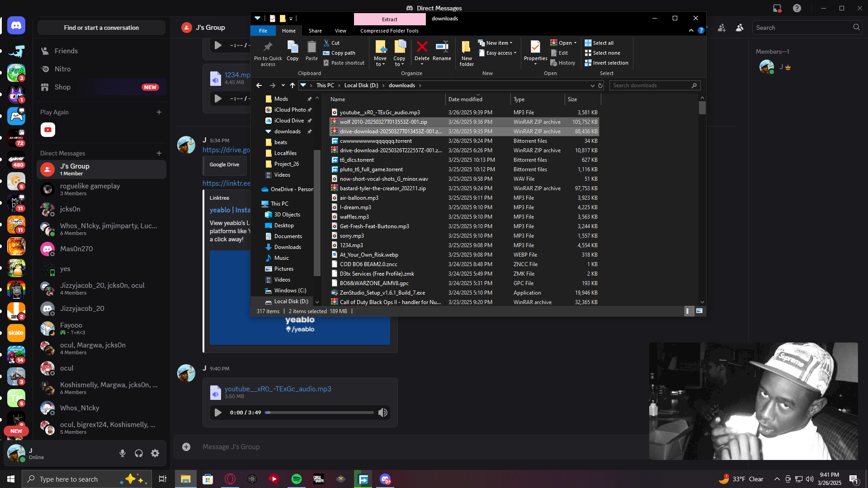Open the address bar history dropdown
This screenshot has width=868, height=488.
pos(592,85)
